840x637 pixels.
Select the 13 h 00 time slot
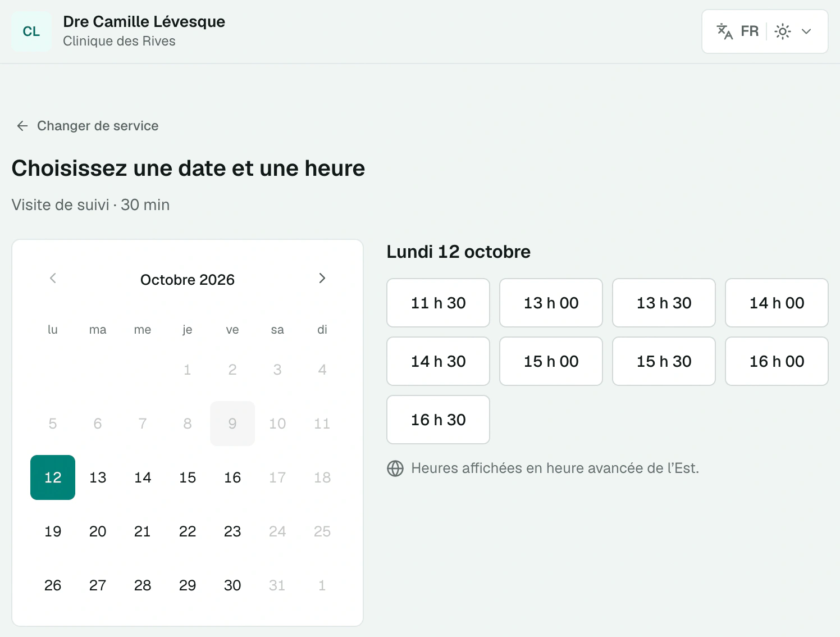(551, 303)
